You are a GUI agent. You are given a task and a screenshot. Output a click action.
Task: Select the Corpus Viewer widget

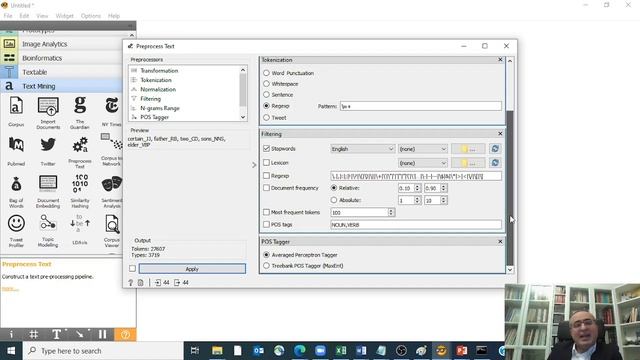click(111, 231)
